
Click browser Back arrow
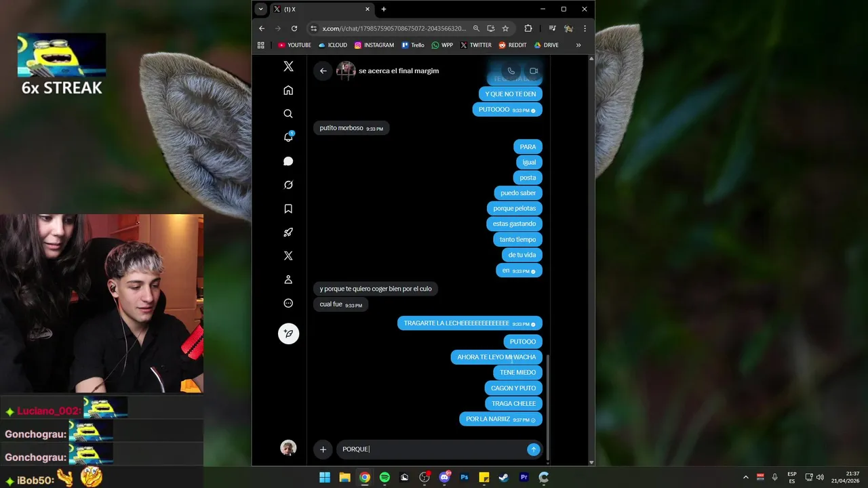coord(262,28)
